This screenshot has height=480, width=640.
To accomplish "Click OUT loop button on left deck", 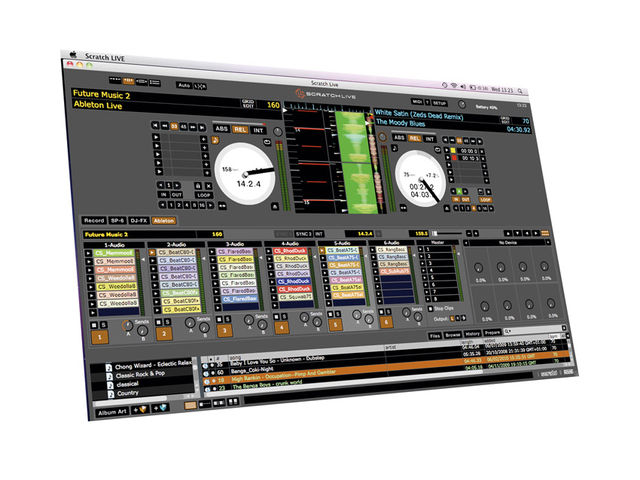I will (177, 195).
